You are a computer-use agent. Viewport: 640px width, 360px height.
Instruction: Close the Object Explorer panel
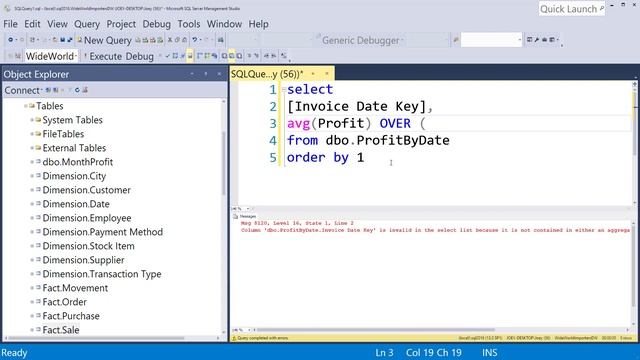tap(219, 74)
